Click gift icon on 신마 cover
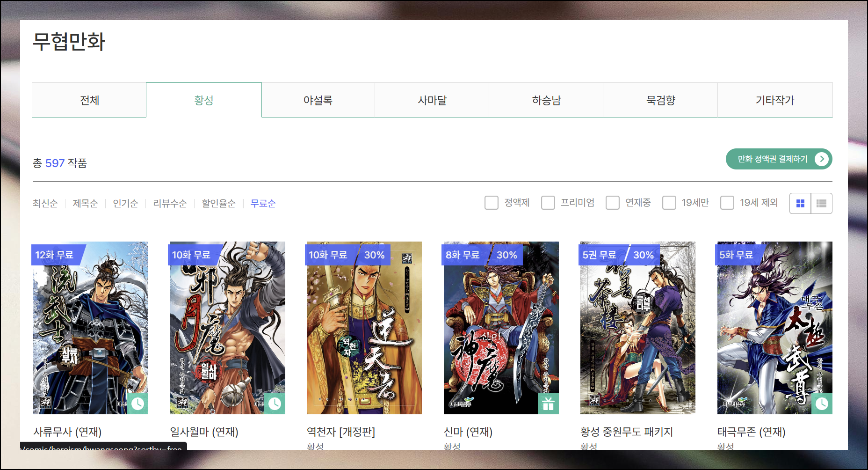The width and height of the screenshot is (868, 470). (548, 404)
